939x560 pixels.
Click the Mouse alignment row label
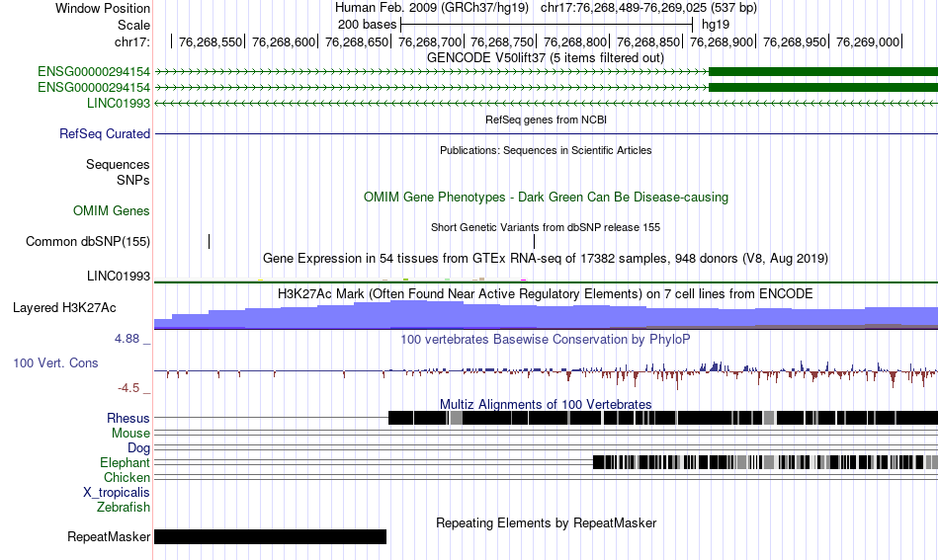point(130,433)
